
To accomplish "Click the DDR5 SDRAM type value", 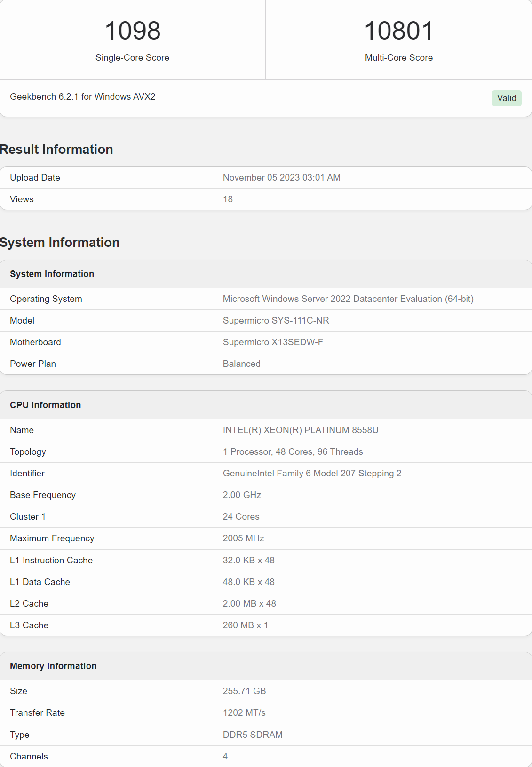I will tap(253, 735).
